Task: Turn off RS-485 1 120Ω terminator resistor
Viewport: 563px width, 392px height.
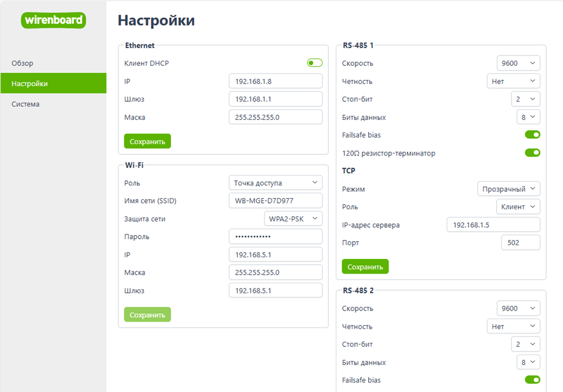Action: coord(532,153)
